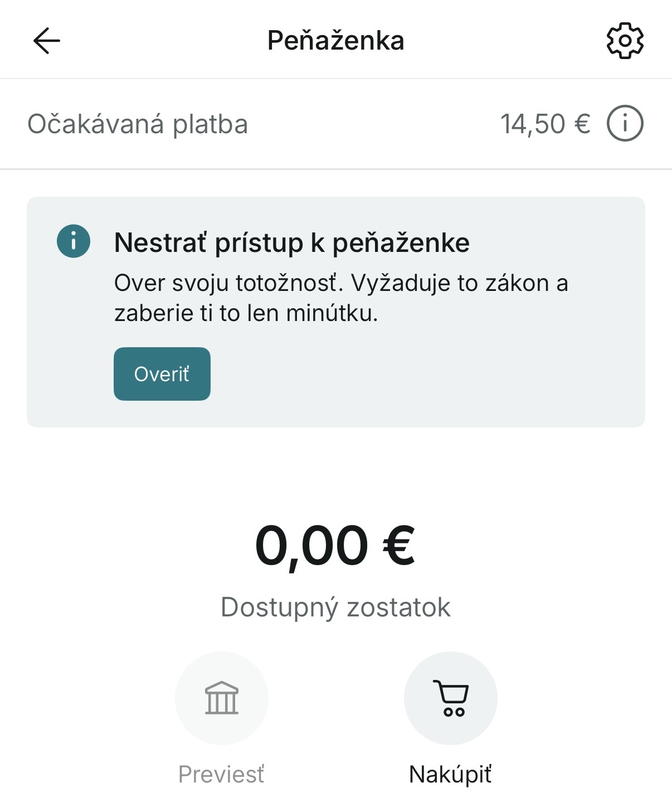The width and height of the screenshot is (672, 807).
Task: Click the Previesť label
Action: tap(221, 774)
